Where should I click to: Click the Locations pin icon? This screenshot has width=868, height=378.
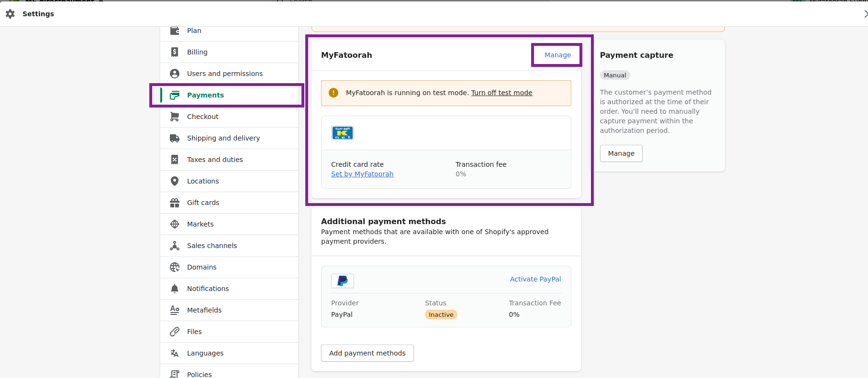pos(175,181)
